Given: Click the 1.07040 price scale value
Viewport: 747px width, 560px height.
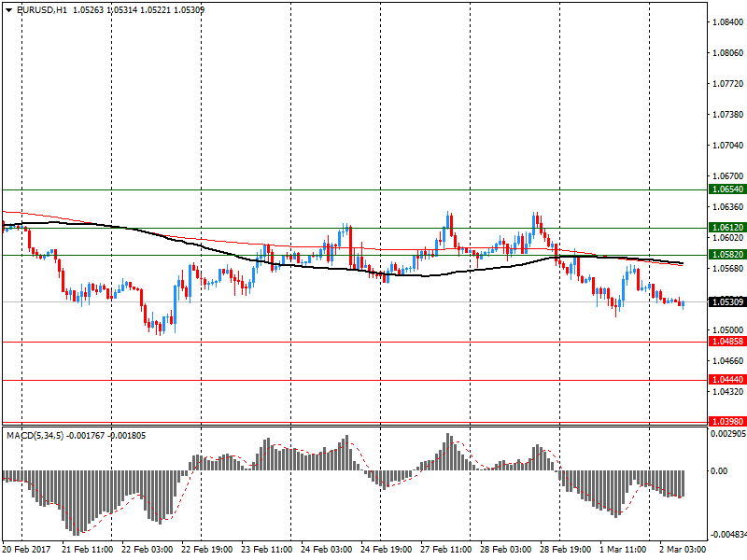Looking at the screenshot, I should coord(727,146).
